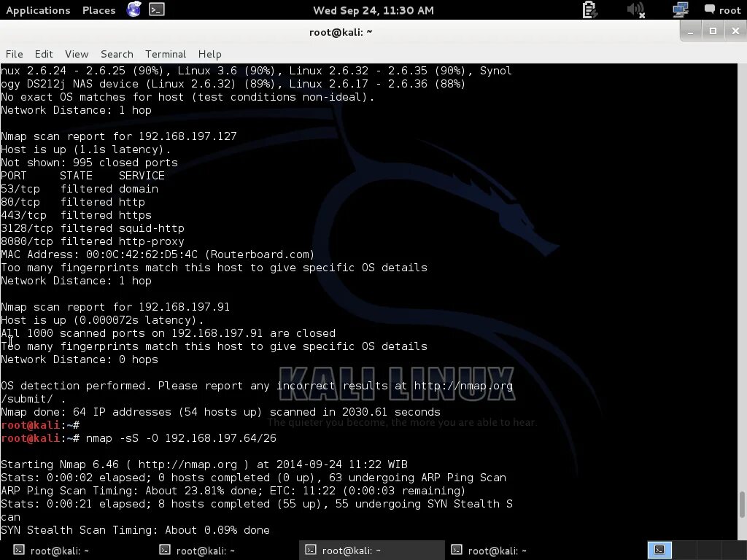Click the "8080/tcp filtered http-proxy" row
747x560 pixels.
[x=93, y=241]
